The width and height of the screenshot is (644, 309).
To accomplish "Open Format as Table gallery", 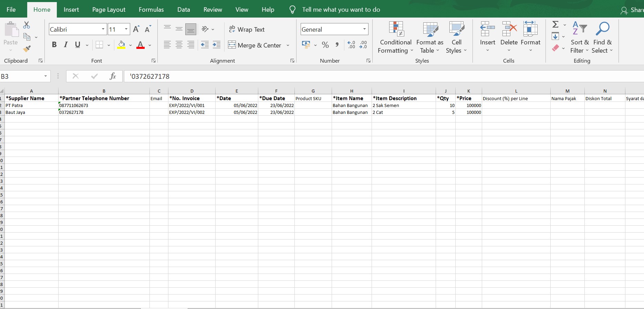I will (430, 38).
